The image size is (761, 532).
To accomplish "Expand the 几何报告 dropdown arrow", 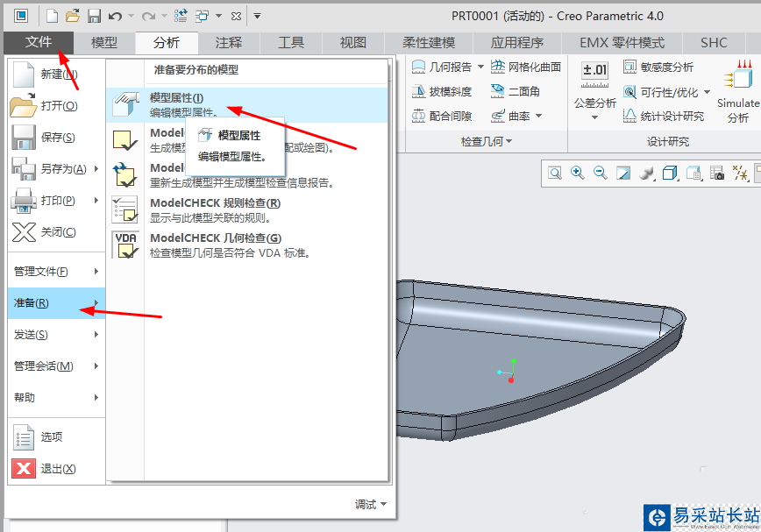I will pos(480,67).
